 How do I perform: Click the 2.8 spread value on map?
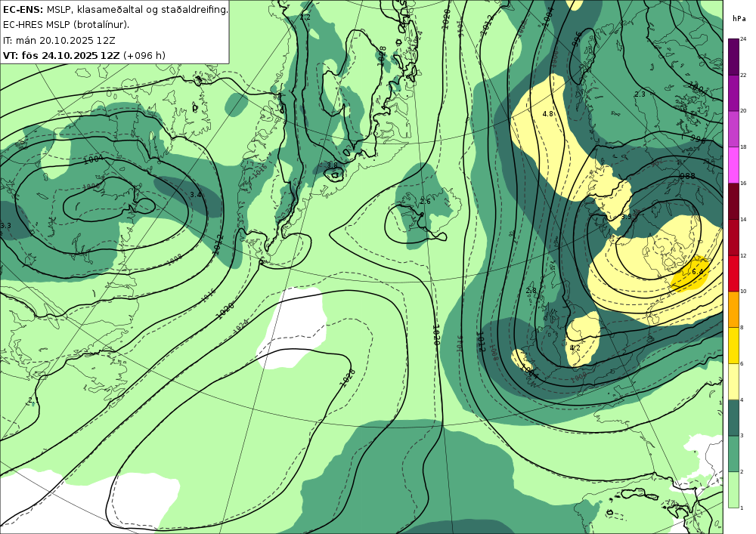coord(531,291)
